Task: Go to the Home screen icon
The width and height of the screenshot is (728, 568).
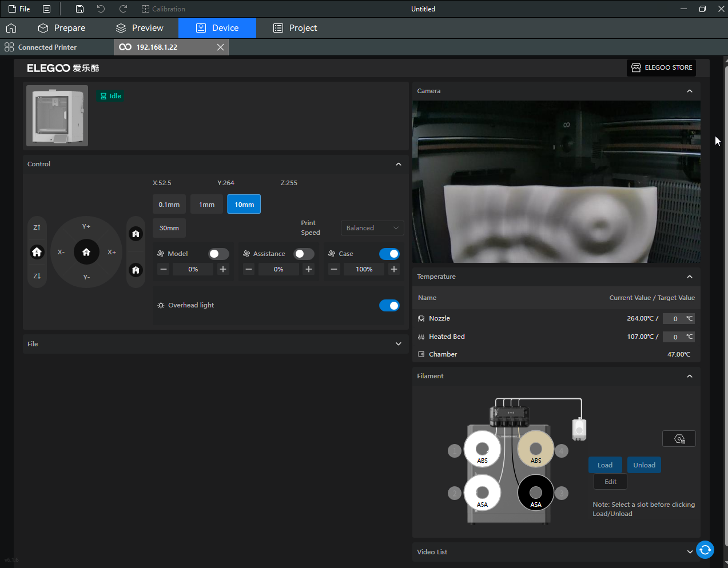Action: pos(11,28)
